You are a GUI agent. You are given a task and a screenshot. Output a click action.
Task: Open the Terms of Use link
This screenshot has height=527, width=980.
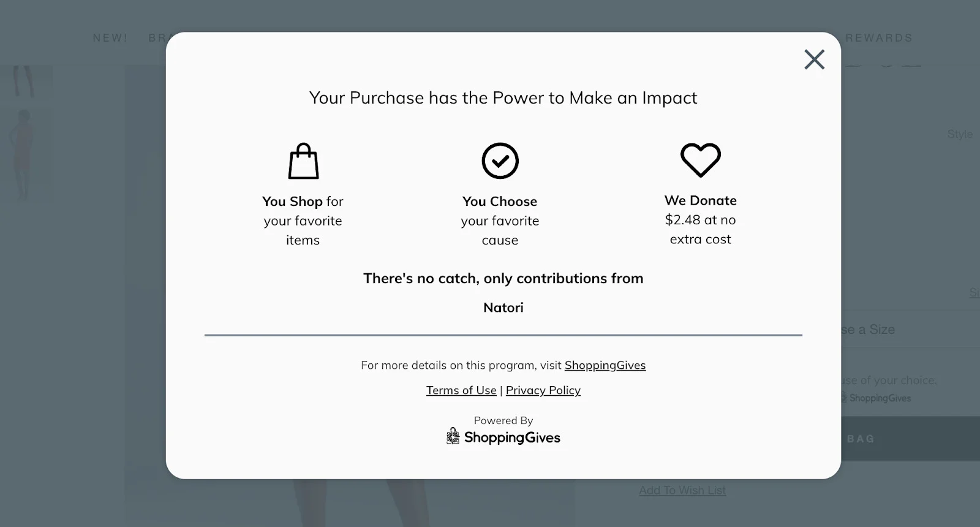(x=461, y=390)
